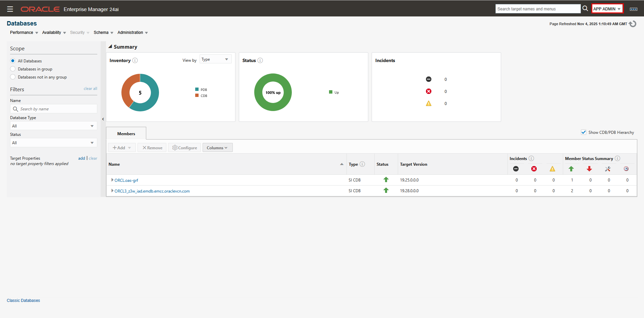Click the clock pending-status icon in table header
This screenshot has width=644, height=318.
(626, 169)
